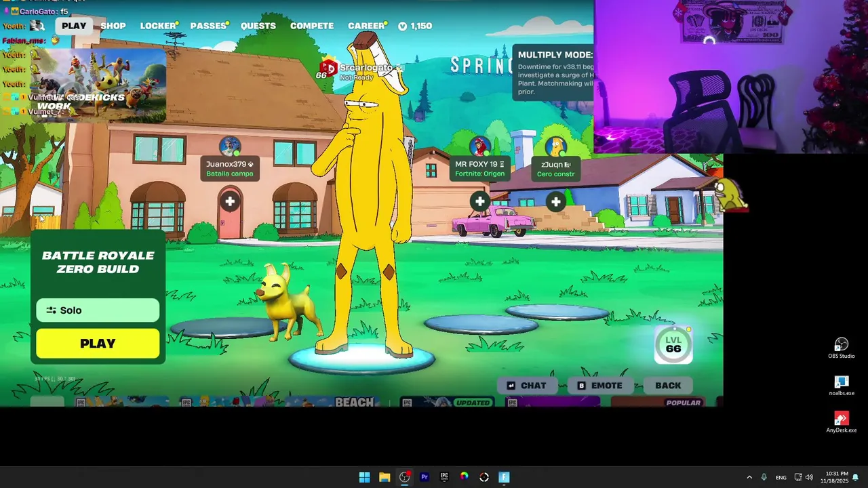The height and width of the screenshot is (488, 868).
Task: Open the CAREER tab
Action: (x=366, y=26)
